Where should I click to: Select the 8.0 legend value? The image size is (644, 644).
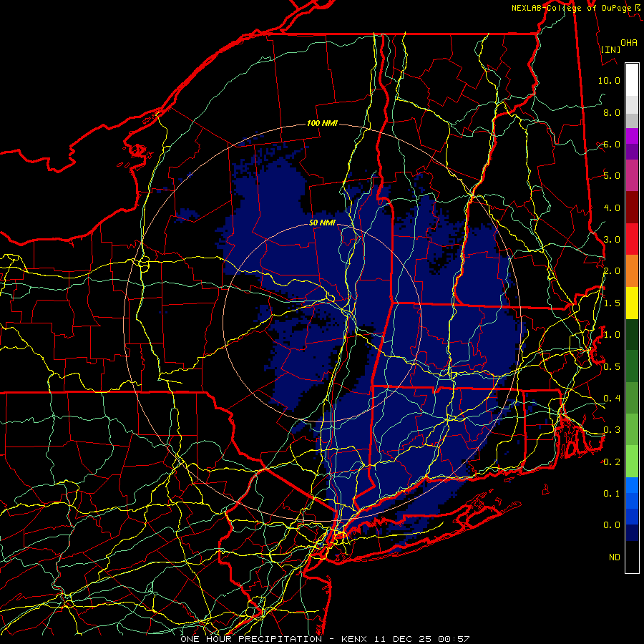(612, 112)
